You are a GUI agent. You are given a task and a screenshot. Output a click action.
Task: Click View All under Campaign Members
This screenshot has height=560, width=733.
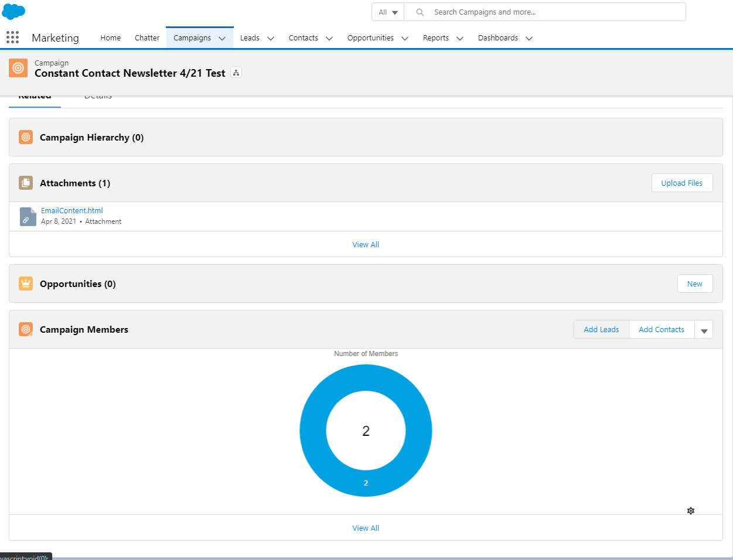coord(366,528)
